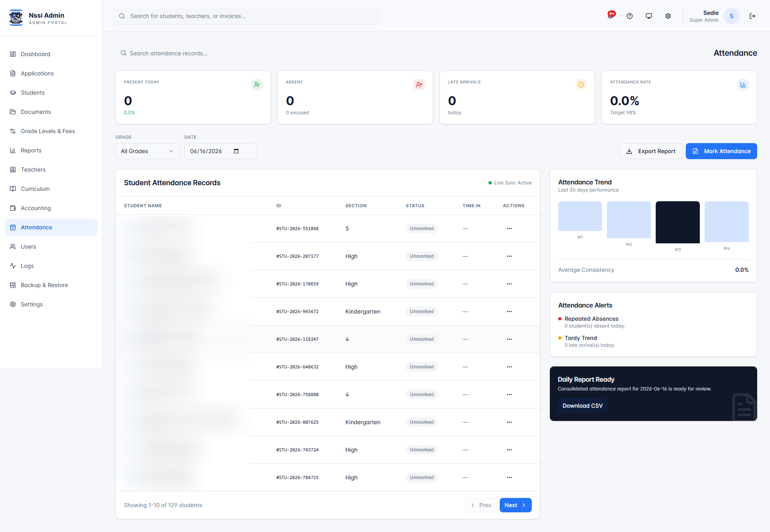Click the Live Sync Active indicator
This screenshot has height=532, width=770.
(510, 183)
